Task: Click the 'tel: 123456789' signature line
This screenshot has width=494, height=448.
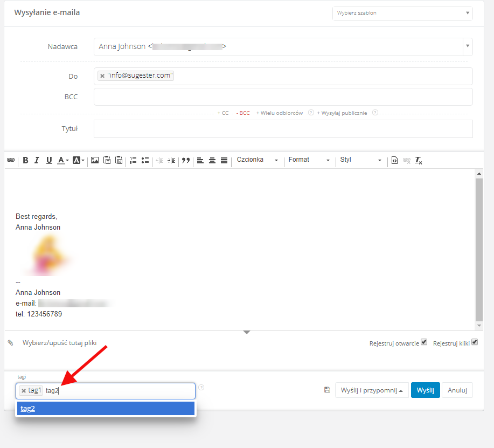Action: (39, 314)
